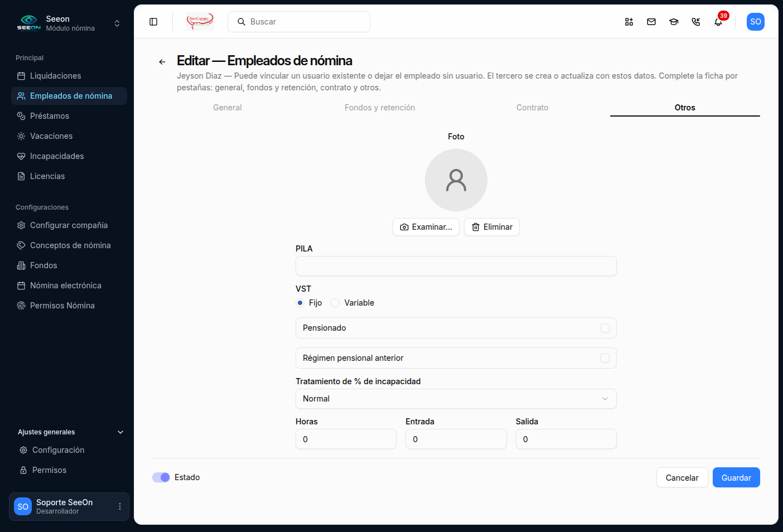The image size is (783, 532).
Task: Open the SO user avatar menu
Action: 756,22
